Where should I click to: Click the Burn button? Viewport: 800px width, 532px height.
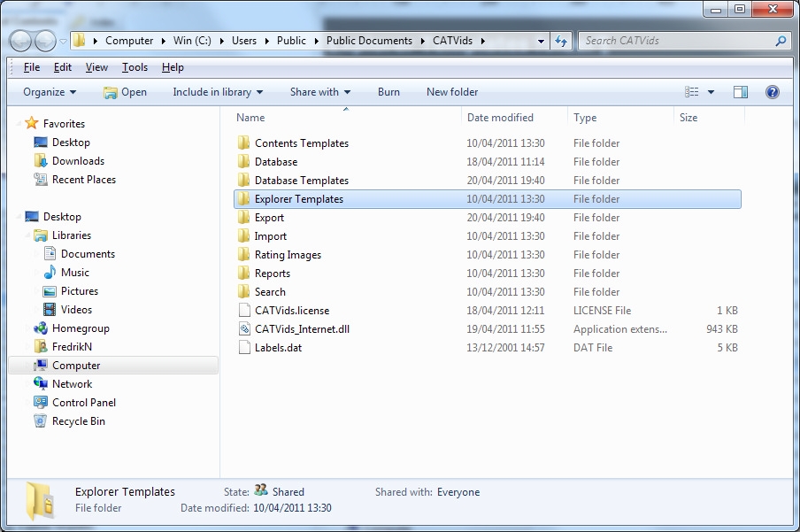coord(388,92)
